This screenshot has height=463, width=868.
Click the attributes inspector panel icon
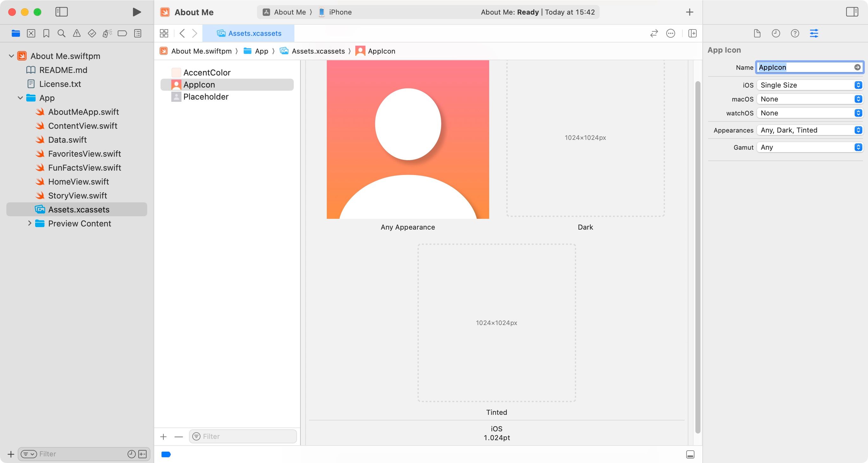[814, 33]
